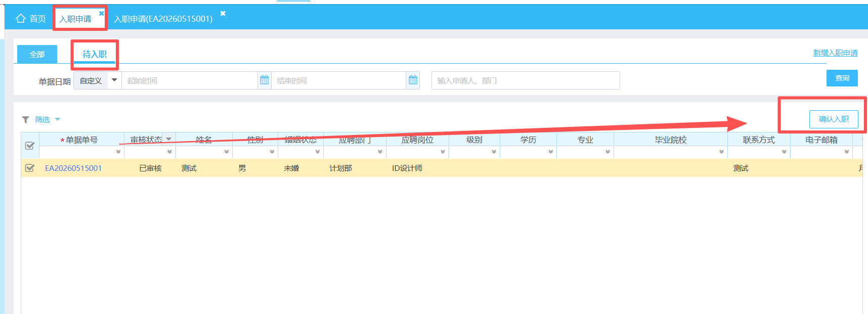The image size is (868, 314).
Task: Expand the 应聘部门 column filter
Action: pyautogui.click(x=380, y=152)
